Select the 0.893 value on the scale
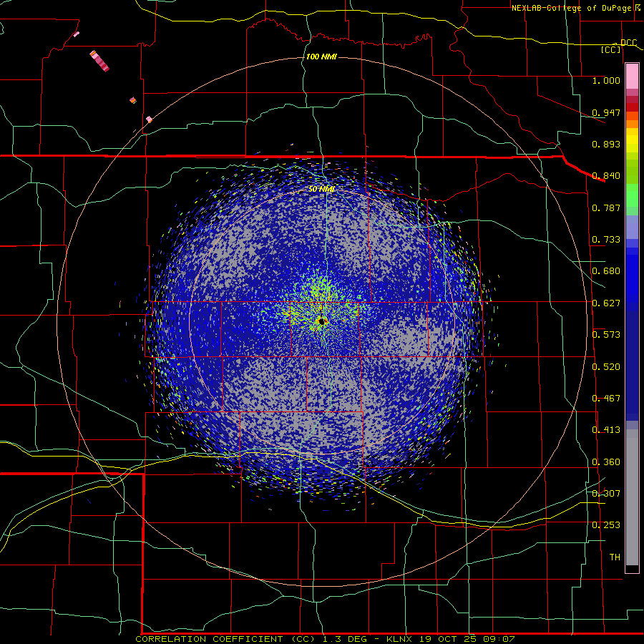This screenshot has height=644, width=644. tap(606, 144)
